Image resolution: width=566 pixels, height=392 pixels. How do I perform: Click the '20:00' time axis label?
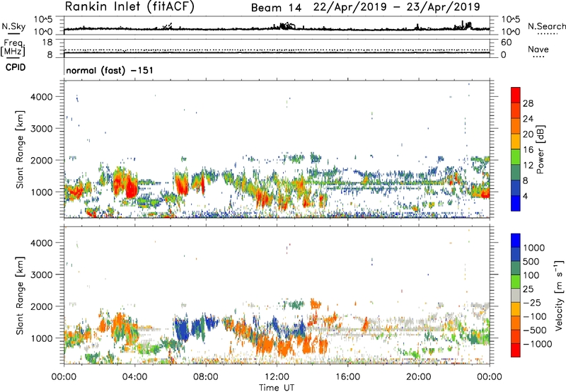418,377
